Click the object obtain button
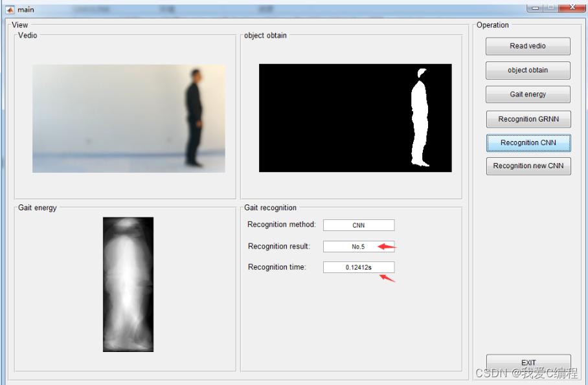 [528, 70]
